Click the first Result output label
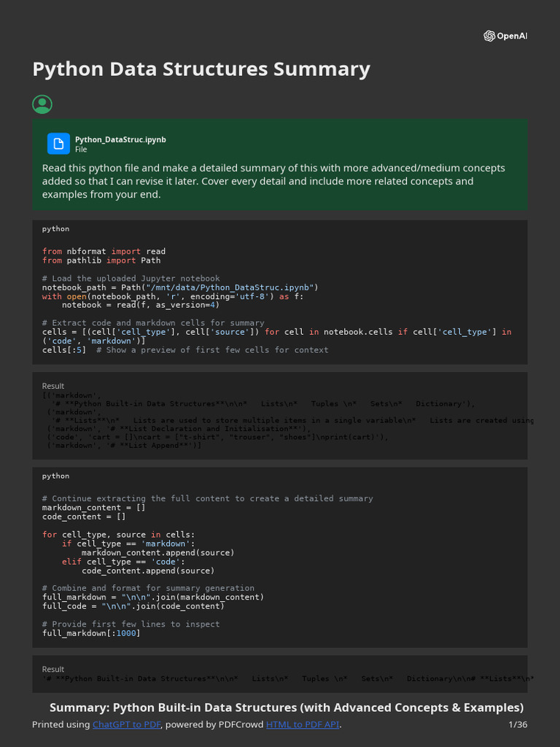 pyautogui.click(x=52, y=386)
